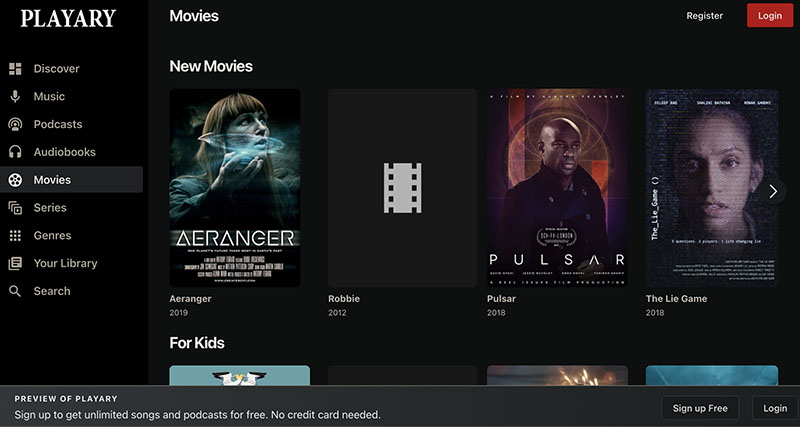The height and width of the screenshot is (427, 800).
Task: Go to the Genres section
Action: 52,236
